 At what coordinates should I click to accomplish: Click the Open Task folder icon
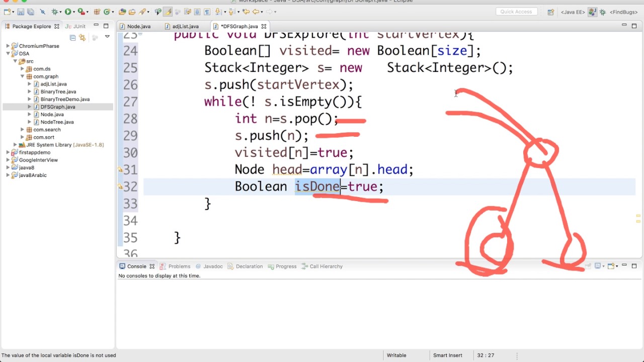(132, 12)
